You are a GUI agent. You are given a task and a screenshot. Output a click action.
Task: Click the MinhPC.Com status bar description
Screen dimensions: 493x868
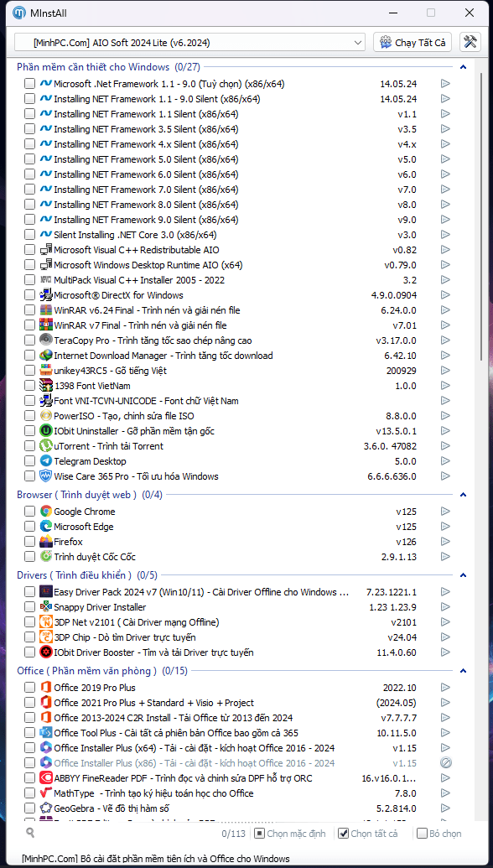coord(155,859)
